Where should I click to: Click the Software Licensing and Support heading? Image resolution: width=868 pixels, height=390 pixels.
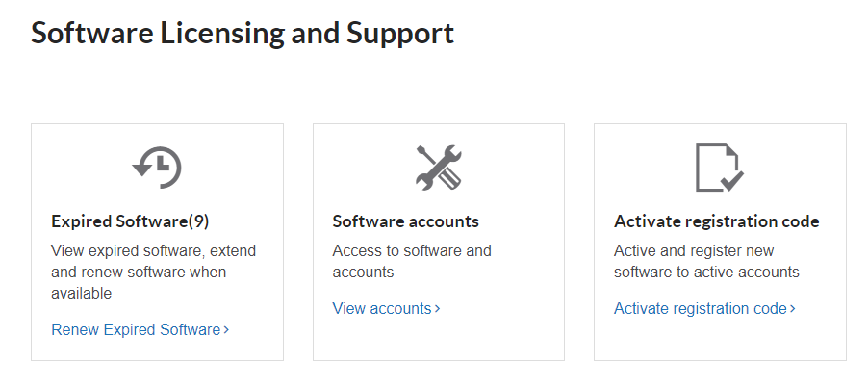(x=243, y=33)
